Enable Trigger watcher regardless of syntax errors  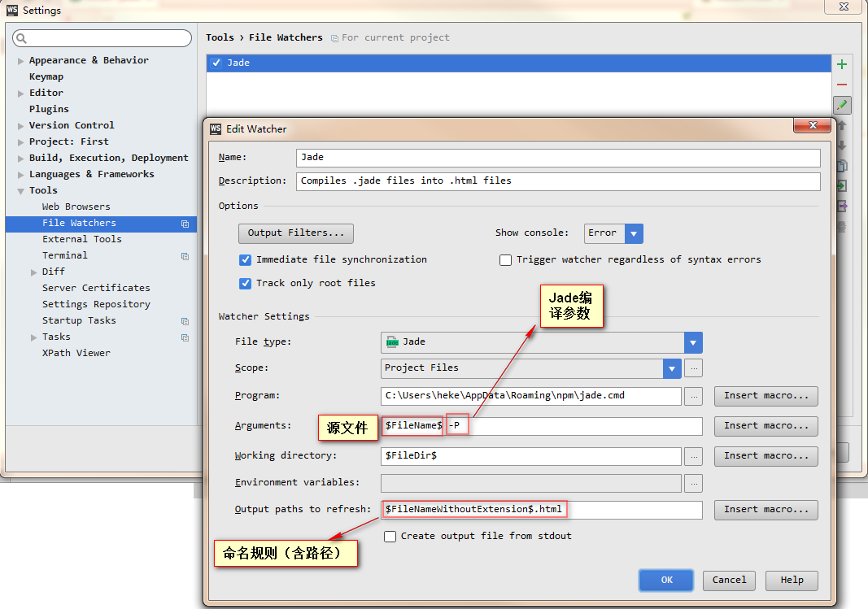pos(505,260)
